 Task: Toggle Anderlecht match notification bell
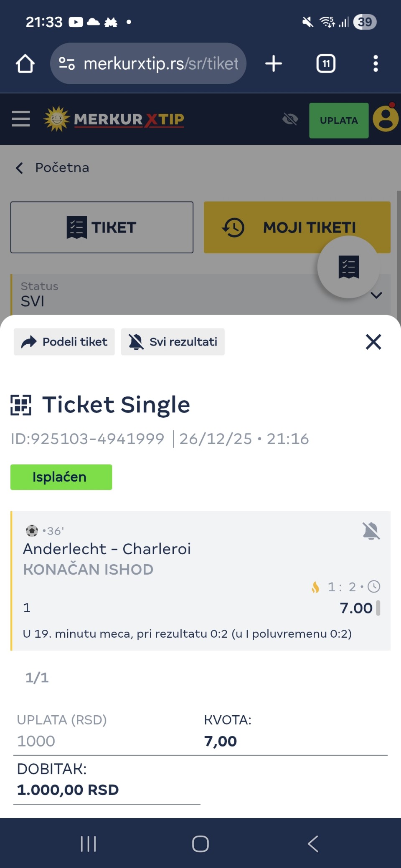coord(371,531)
